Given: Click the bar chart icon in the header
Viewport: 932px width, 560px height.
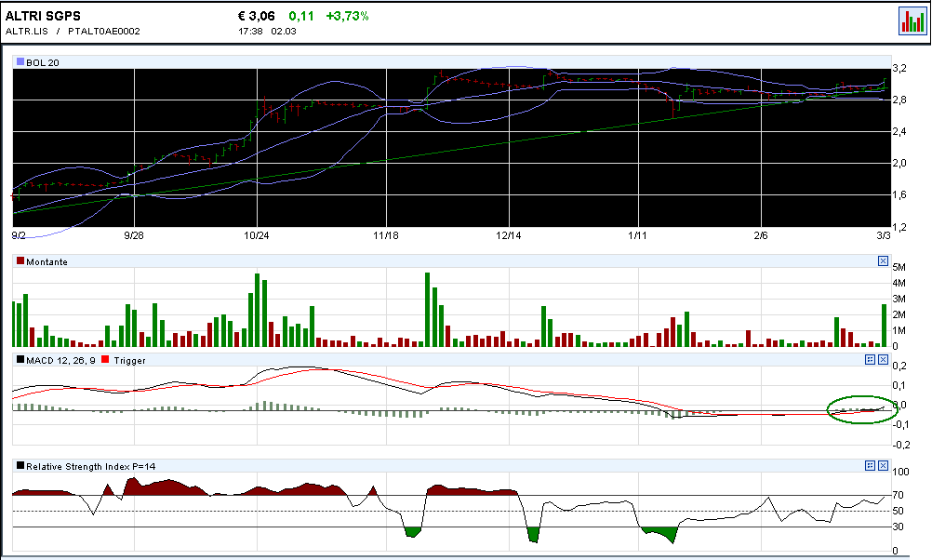Looking at the screenshot, I should (x=912, y=20).
